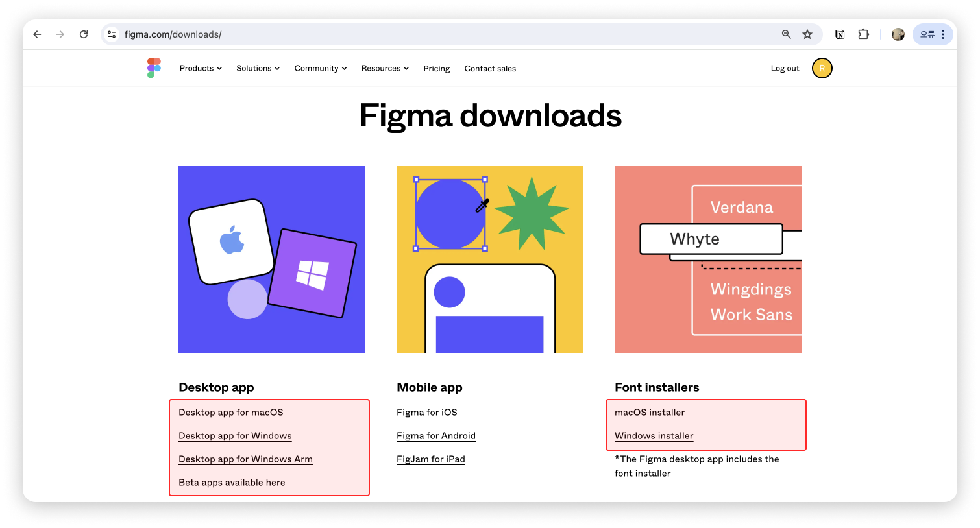Expand the Community menu
The width and height of the screenshot is (980, 528).
321,68
